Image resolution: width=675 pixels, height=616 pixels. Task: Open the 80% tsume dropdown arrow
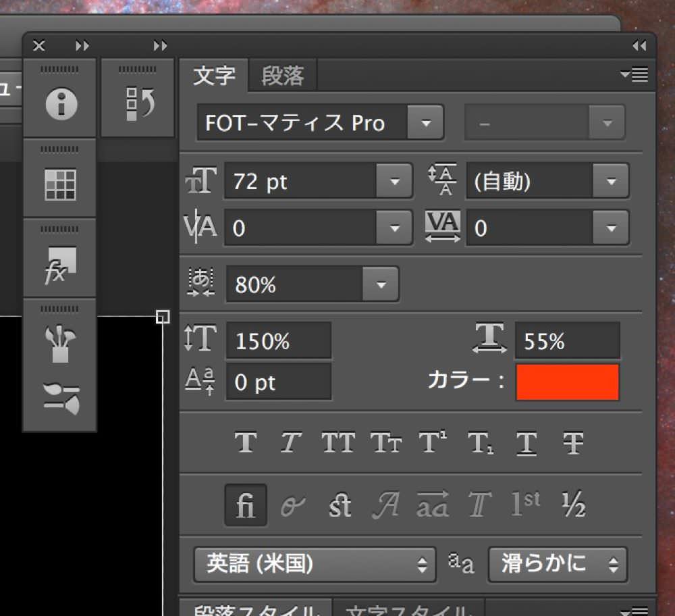click(x=381, y=284)
